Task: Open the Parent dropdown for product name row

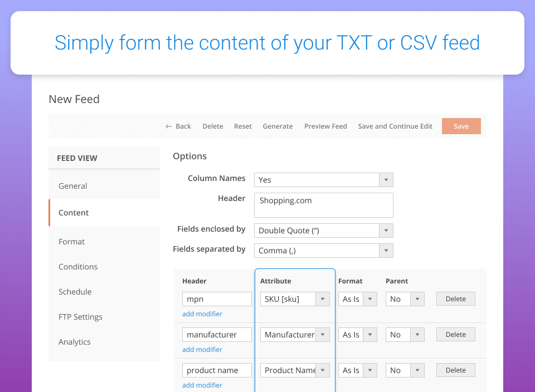Action: tap(417, 370)
